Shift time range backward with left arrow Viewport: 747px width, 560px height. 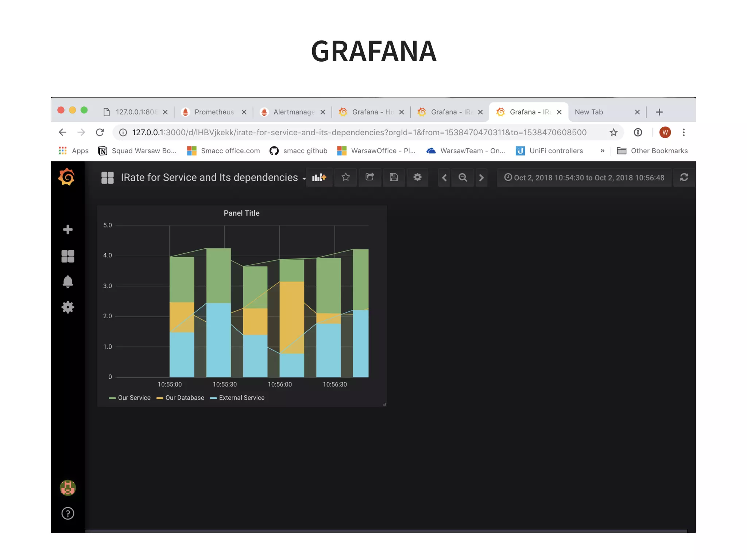point(444,178)
